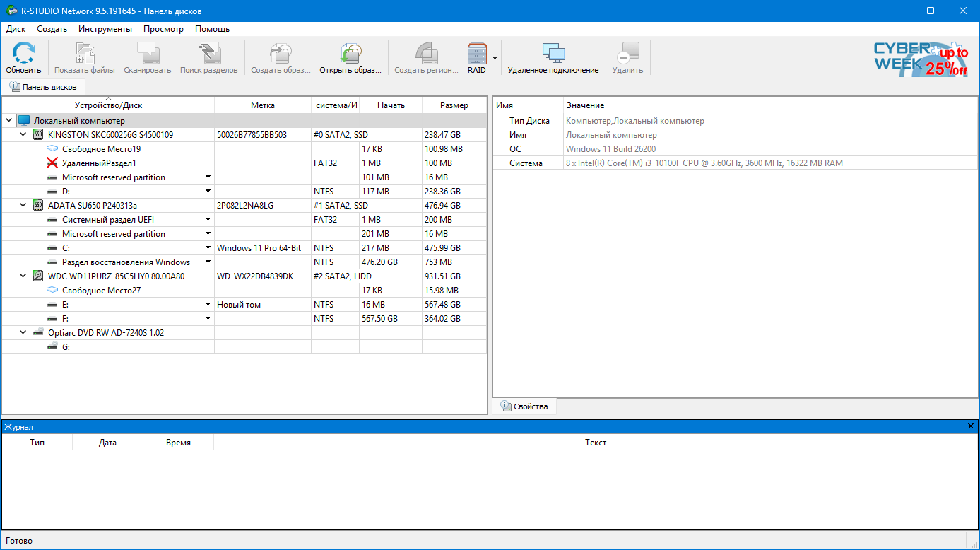Open the RAID dropdown arrow
The width and height of the screenshot is (980, 550).
(495, 58)
